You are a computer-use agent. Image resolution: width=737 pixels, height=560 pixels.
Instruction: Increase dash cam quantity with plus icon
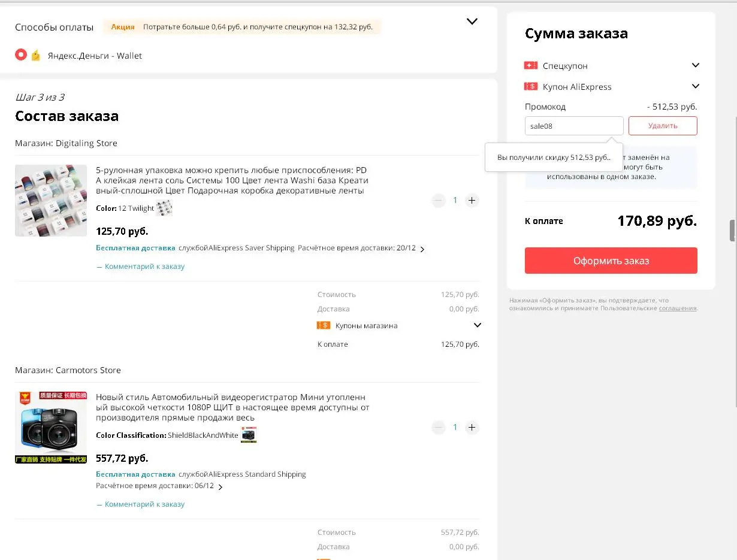472,428
